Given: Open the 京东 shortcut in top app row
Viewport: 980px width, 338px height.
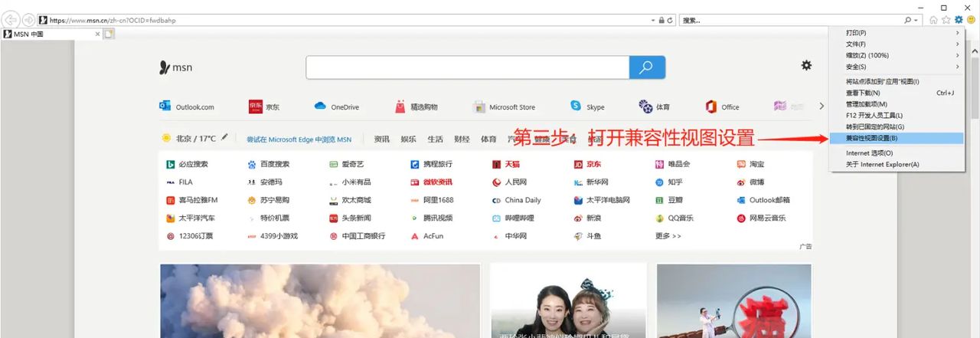Looking at the screenshot, I should pyautogui.click(x=264, y=107).
